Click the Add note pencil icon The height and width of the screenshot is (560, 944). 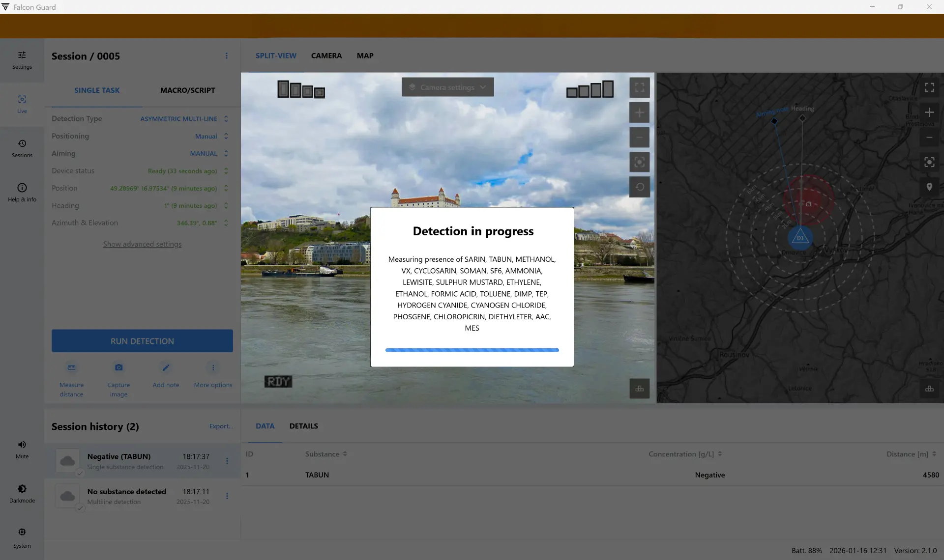(166, 367)
